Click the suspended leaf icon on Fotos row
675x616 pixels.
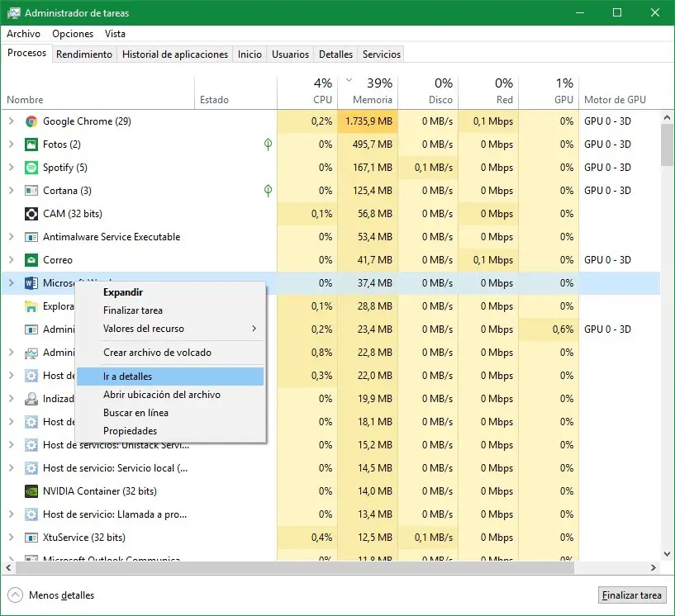[x=268, y=145]
